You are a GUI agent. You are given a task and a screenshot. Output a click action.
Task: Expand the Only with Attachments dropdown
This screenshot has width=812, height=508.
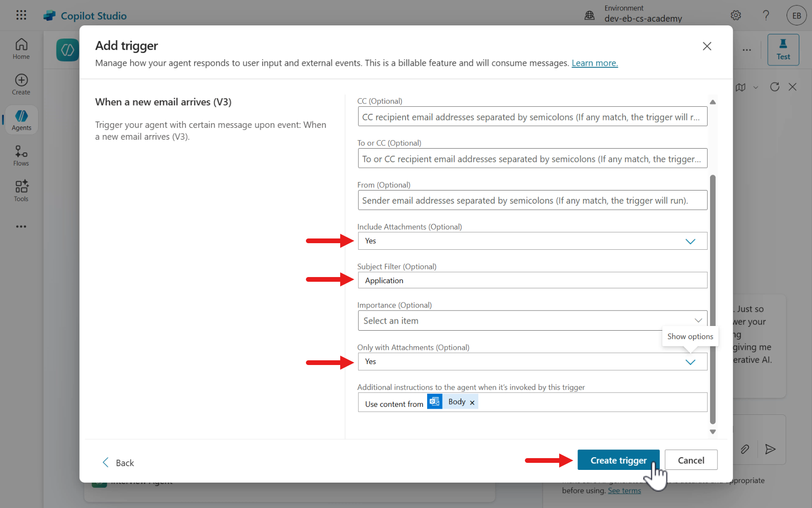pyautogui.click(x=690, y=362)
